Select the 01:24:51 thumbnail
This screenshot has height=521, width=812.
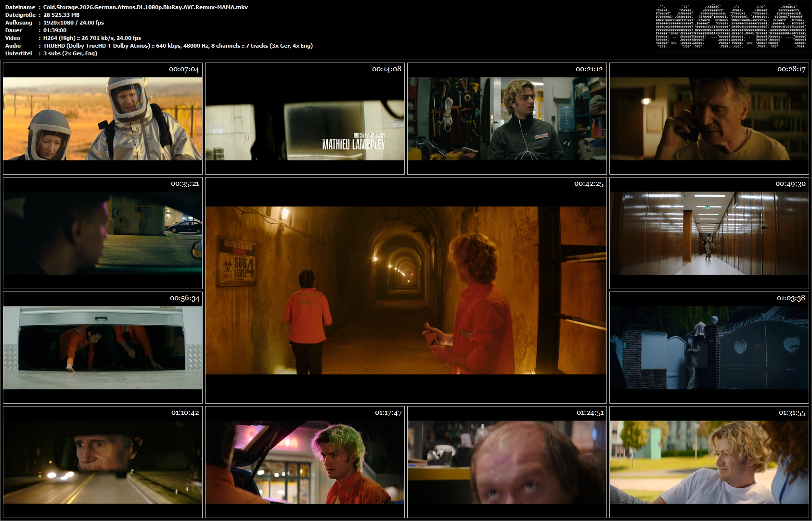tap(507, 462)
